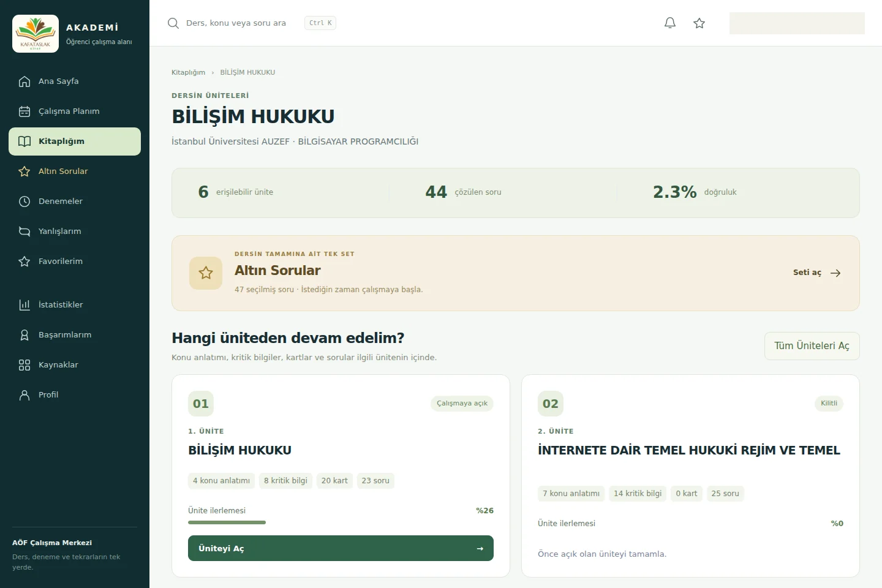Open the notifications bell icon
The height and width of the screenshot is (588, 882).
pos(670,23)
